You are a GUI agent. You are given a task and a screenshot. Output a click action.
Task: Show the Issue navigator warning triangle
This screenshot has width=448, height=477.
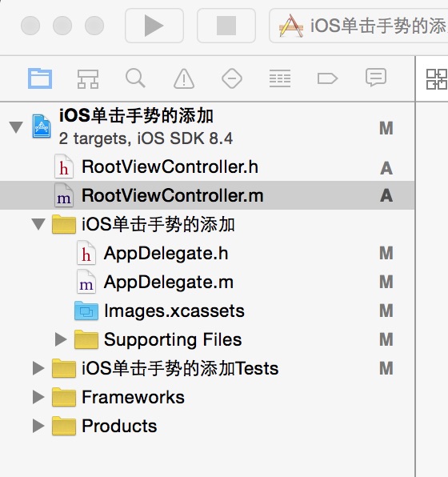point(184,78)
